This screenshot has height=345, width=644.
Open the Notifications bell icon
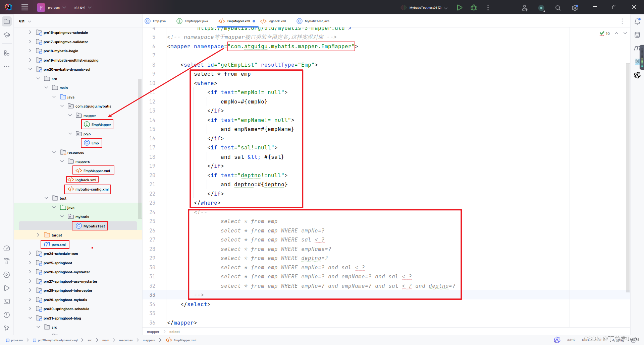(x=637, y=21)
